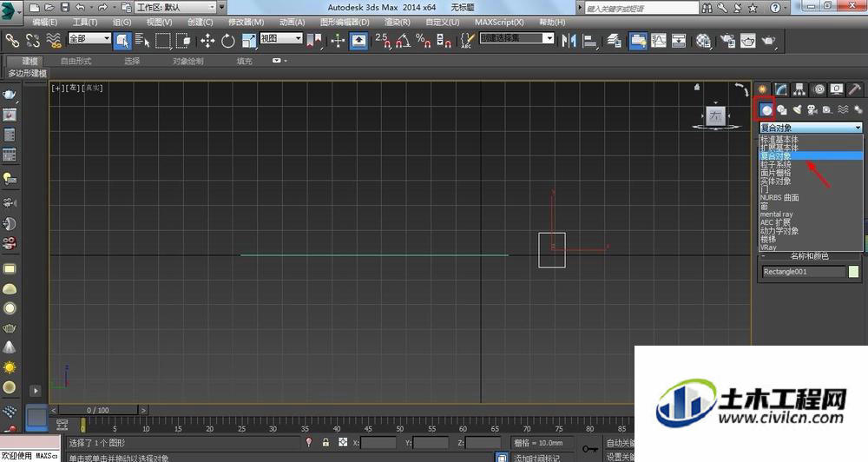Click the Mirror tool icon
This screenshot has height=462, width=868.
tap(569, 41)
